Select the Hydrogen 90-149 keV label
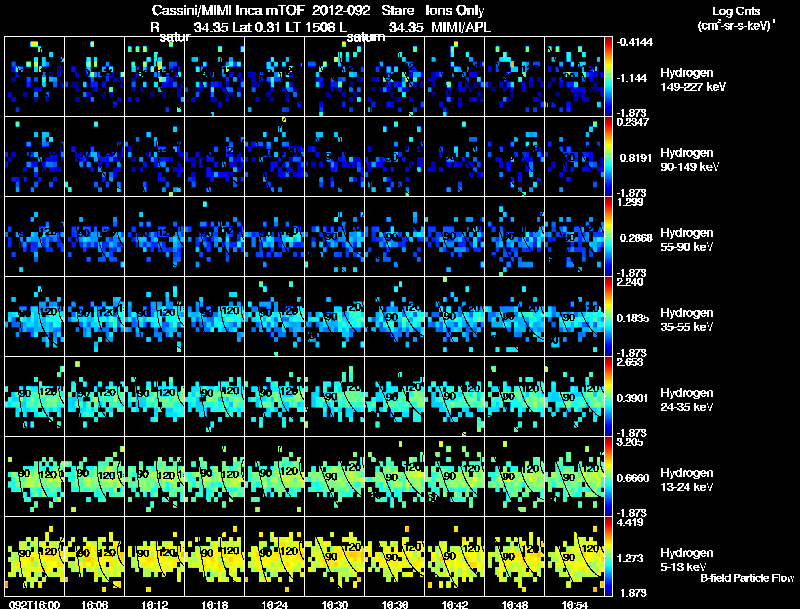The image size is (800, 609). click(x=689, y=160)
